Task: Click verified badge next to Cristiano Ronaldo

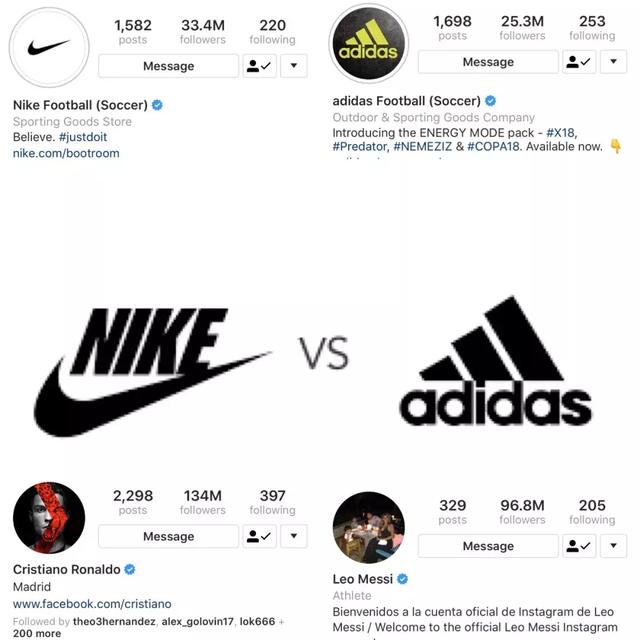Action: 130,569
